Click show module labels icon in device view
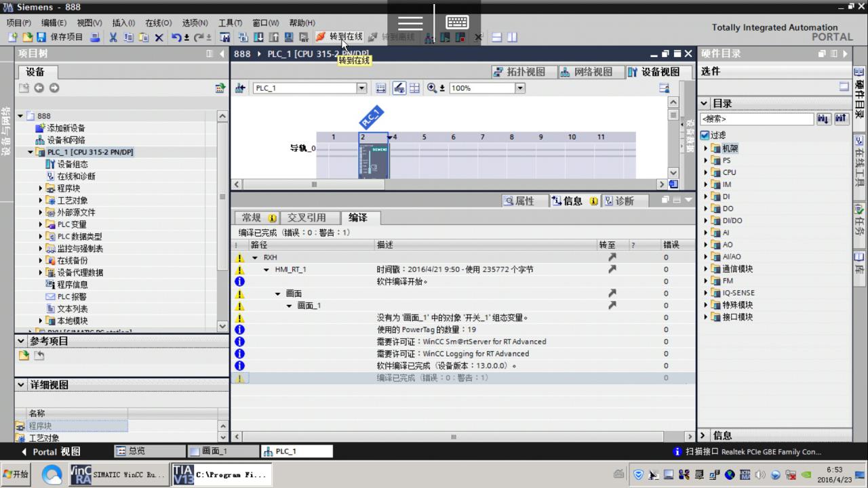 tap(399, 88)
